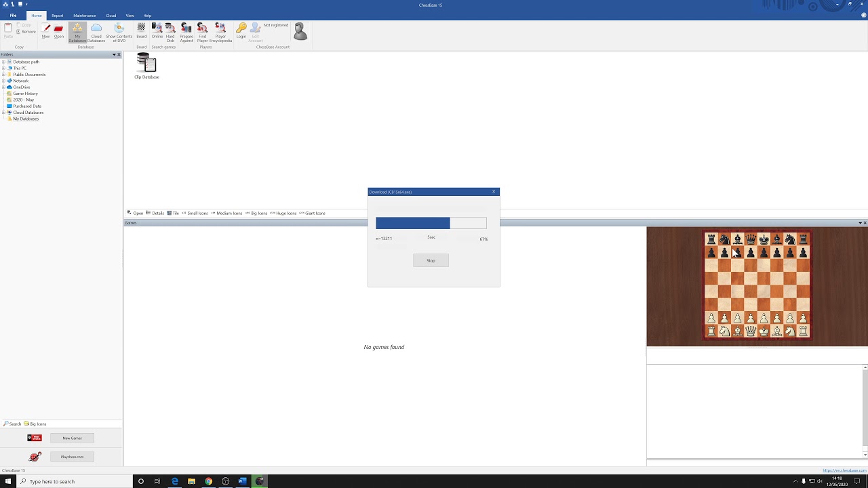This screenshot has width=868, height=488.
Task: Switch to Huge Icons view
Action: [x=283, y=213]
